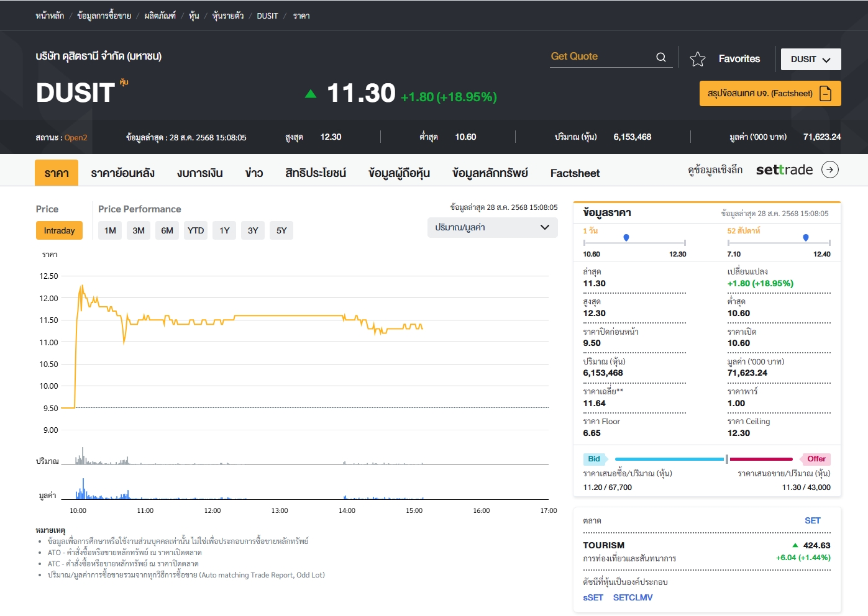Click the หุ้น superscript tag beside DUSIT
The height and width of the screenshot is (616, 868).
point(124,82)
